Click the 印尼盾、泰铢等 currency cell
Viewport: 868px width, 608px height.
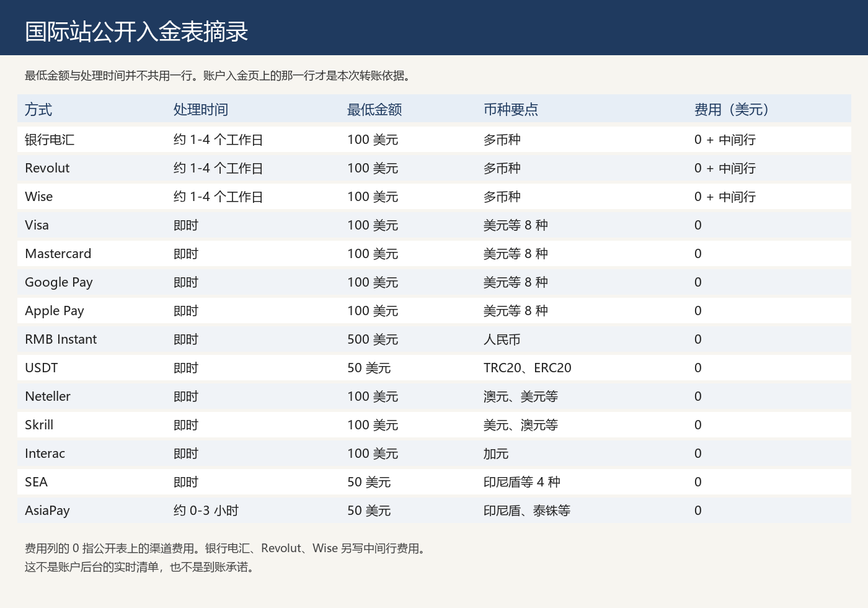(527, 511)
